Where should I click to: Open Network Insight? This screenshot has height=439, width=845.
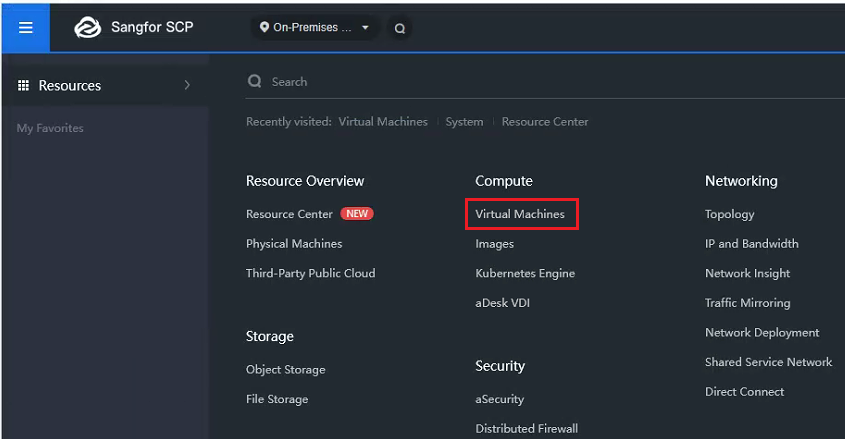pos(747,274)
